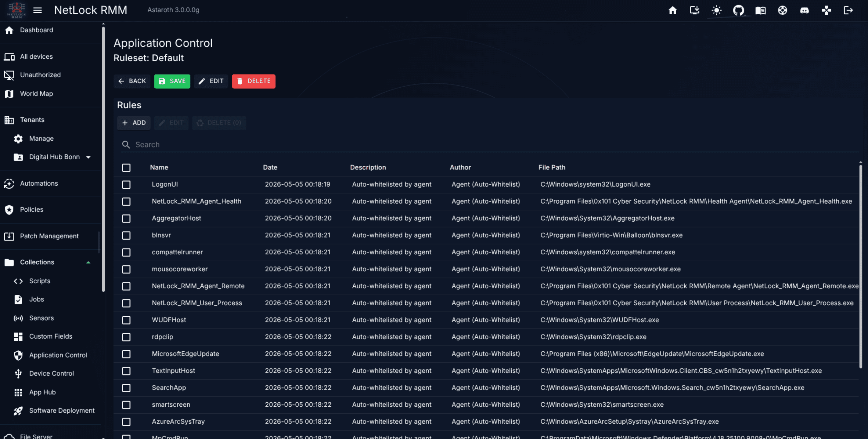
Task: Click the All devices icon
Action: (x=9, y=57)
